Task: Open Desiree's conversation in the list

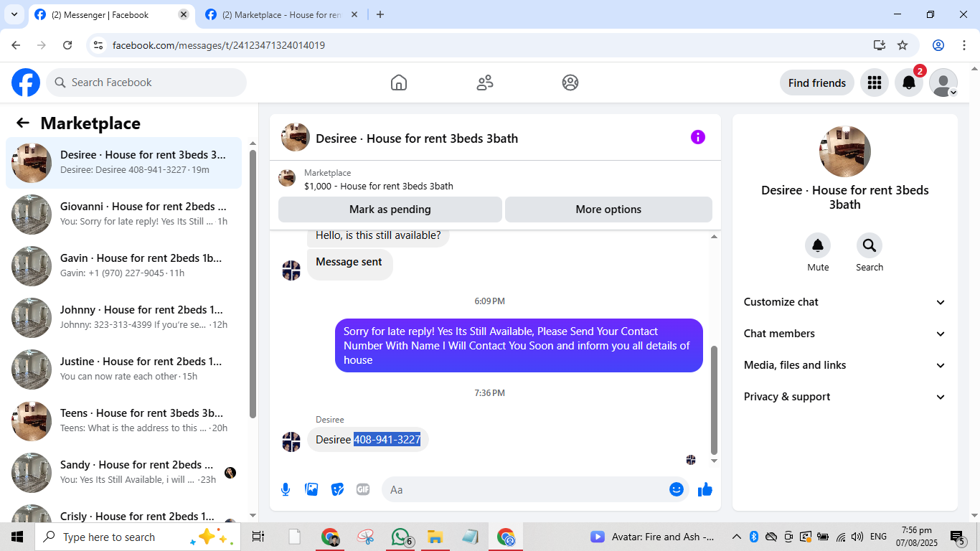Action: click(124, 162)
